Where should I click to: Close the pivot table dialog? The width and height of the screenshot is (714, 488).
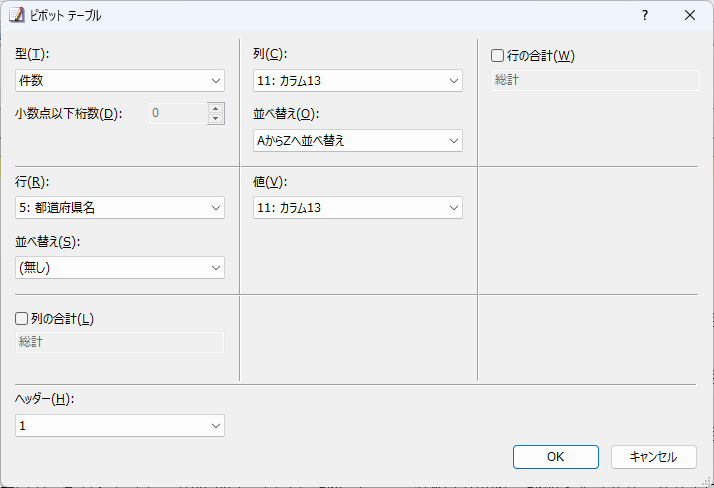[x=690, y=16]
